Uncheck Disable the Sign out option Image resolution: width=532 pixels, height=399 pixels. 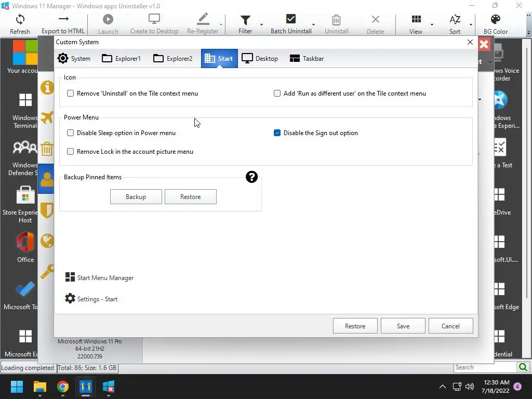click(x=277, y=133)
